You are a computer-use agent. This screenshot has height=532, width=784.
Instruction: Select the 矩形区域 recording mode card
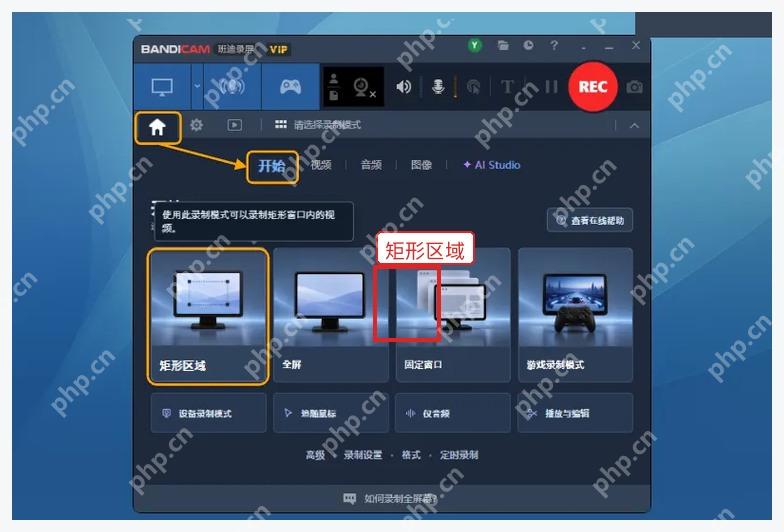208,316
